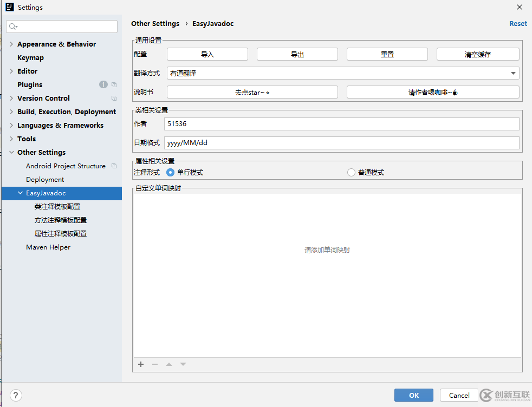The height and width of the screenshot is (407, 532).
Task: Open 方法注释模板配置 page
Action: [60, 220]
